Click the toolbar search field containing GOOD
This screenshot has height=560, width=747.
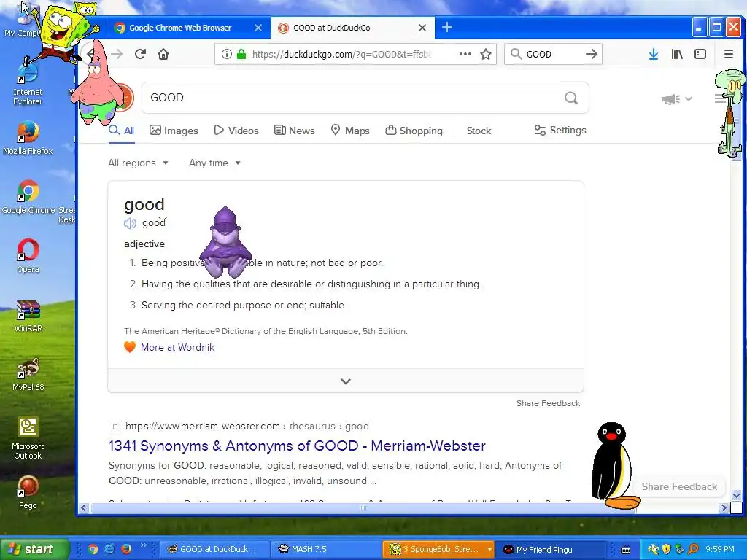[553, 54]
